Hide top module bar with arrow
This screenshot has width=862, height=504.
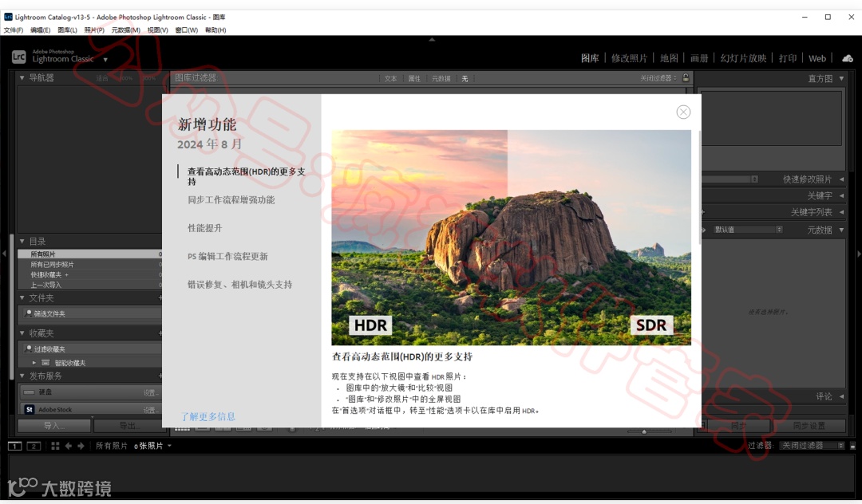432,40
